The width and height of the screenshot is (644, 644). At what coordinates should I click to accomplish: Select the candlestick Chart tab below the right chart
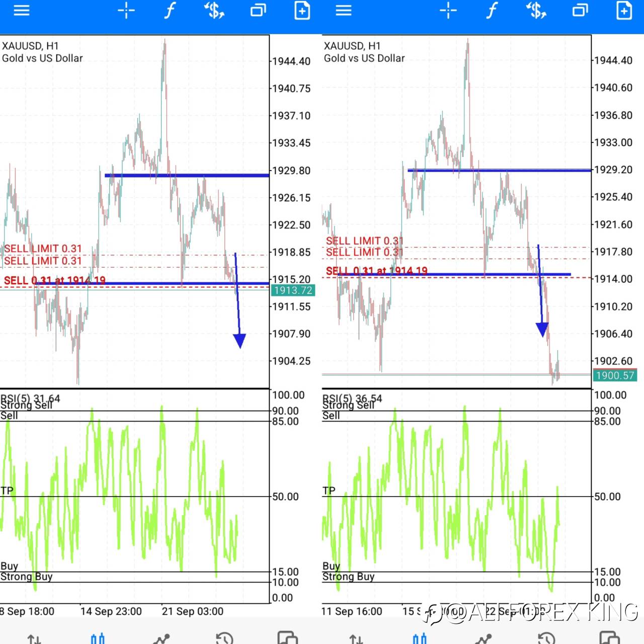(x=420, y=638)
